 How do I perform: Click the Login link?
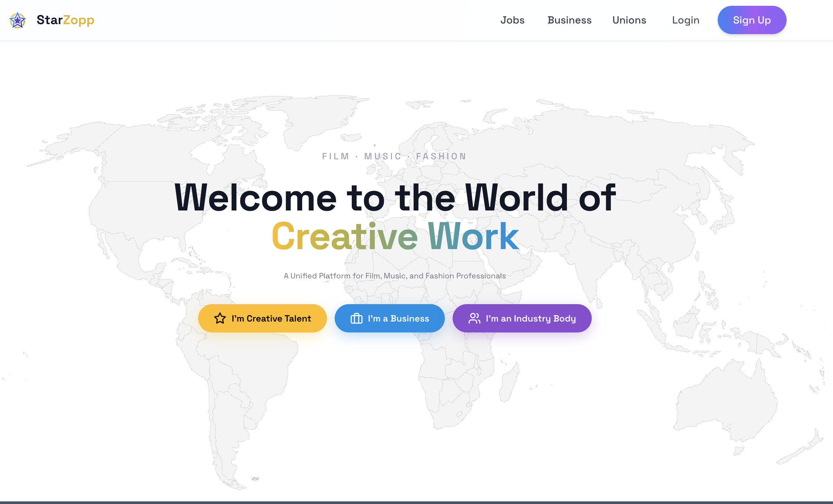[x=685, y=20]
